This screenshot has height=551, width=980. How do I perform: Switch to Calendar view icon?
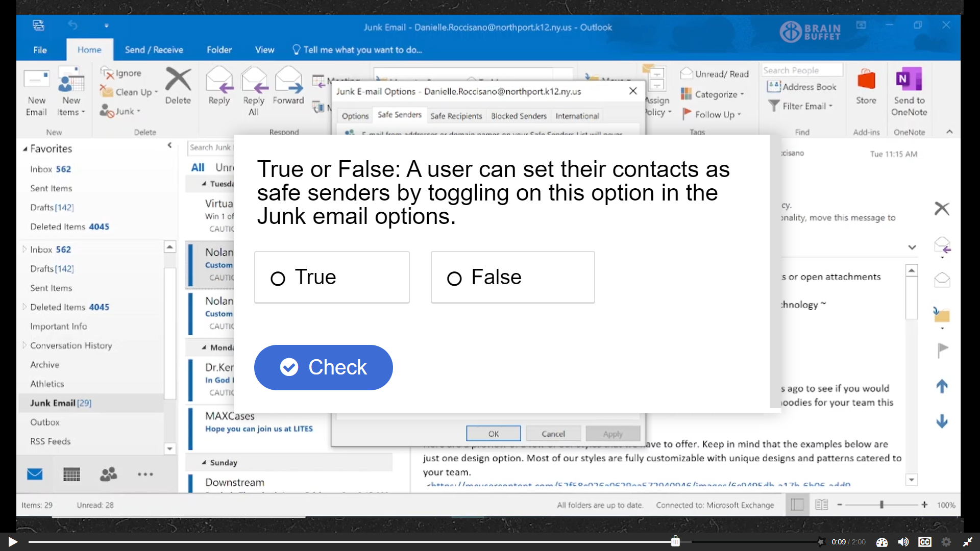pos(71,474)
